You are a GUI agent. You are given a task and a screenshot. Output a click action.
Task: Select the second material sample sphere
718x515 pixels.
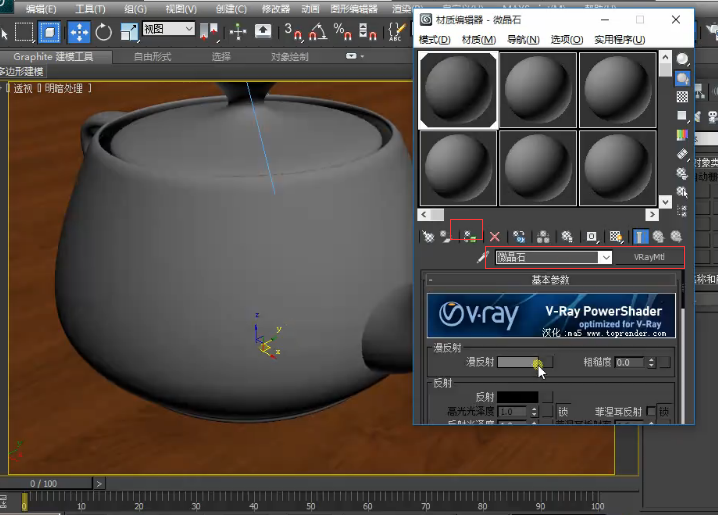(x=538, y=89)
